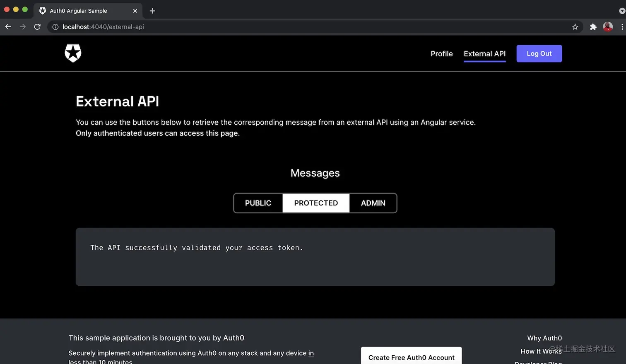Click the browser profile avatar
The width and height of the screenshot is (626, 364).
[x=608, y=27]
